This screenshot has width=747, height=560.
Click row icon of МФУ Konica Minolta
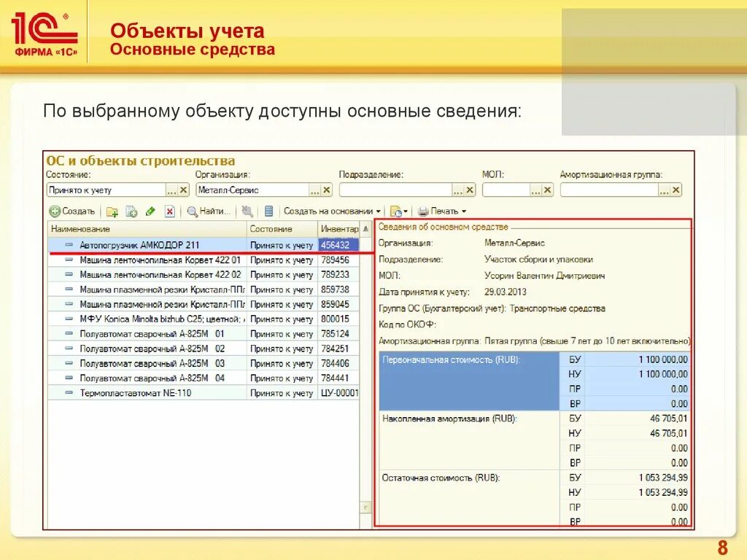pyautogui.click(x=69, y=319)
